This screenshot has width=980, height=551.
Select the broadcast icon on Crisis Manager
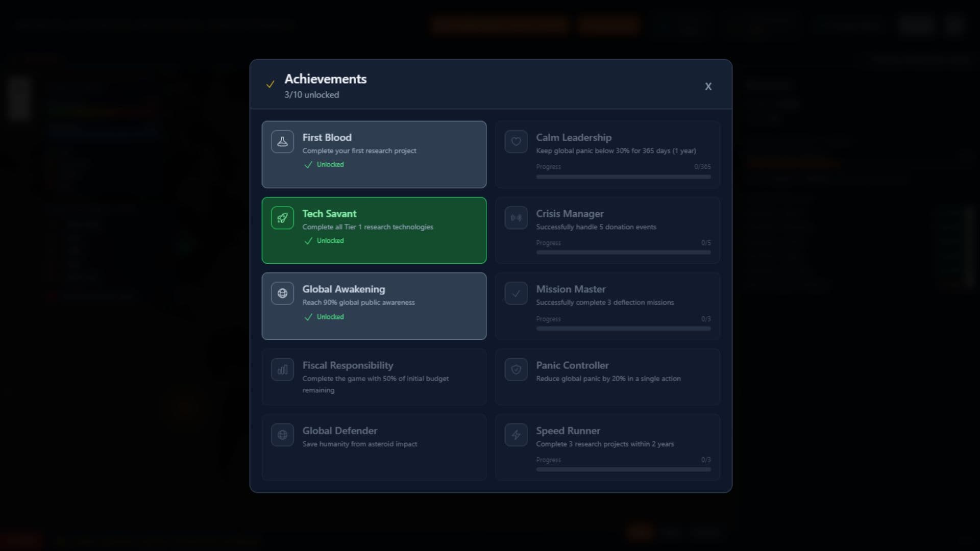tap(516, 217)
